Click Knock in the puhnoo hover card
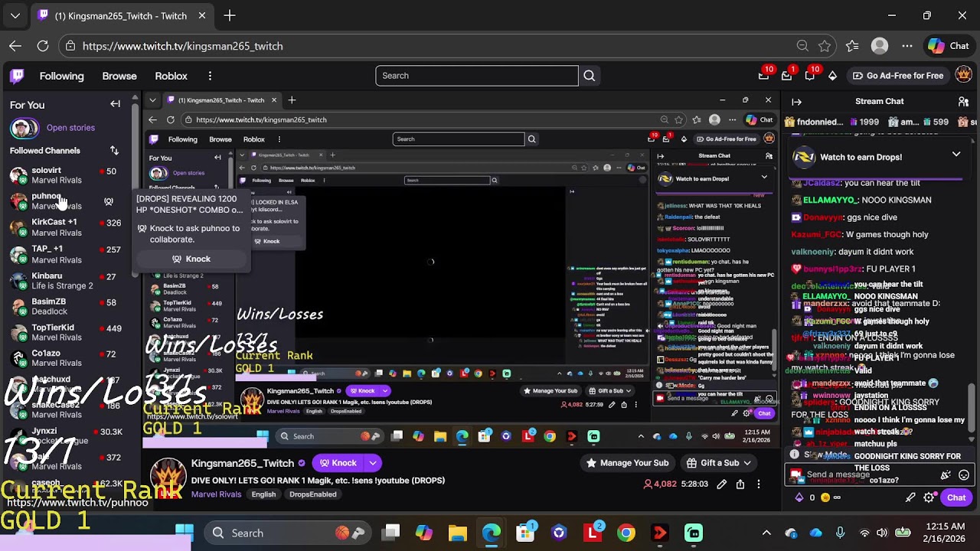Viewport: 980px width, 551px height. tap(191, 259)
